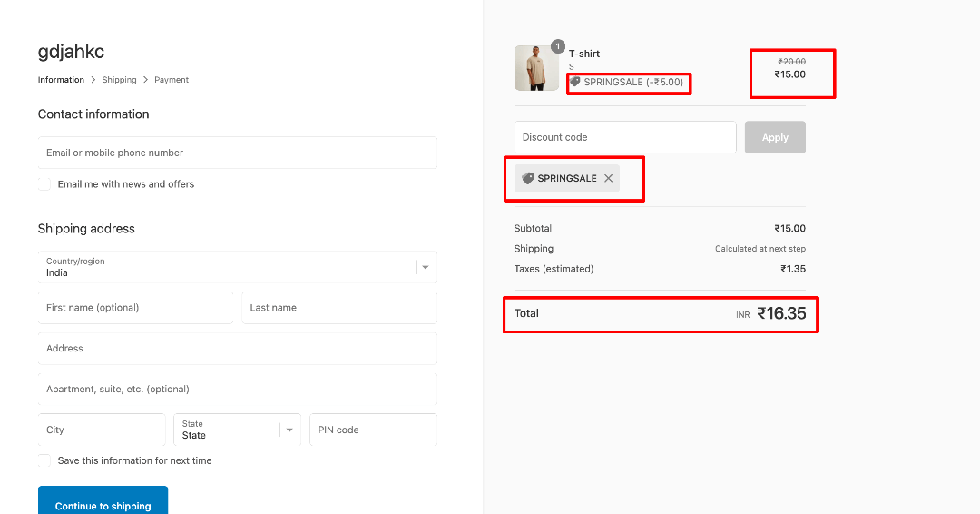Image resolution: width=980 pixels, height=514 pixels.
Task: Click the Contact information heading
Action: tap(93, 114)
